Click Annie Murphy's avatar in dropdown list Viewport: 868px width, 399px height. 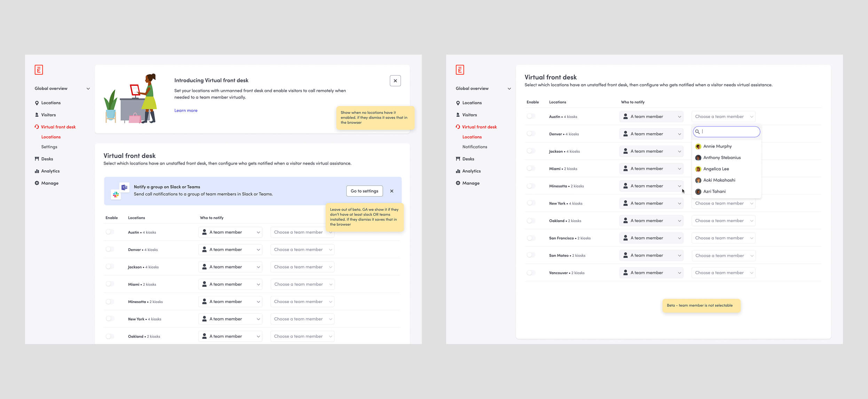(698, 146)
